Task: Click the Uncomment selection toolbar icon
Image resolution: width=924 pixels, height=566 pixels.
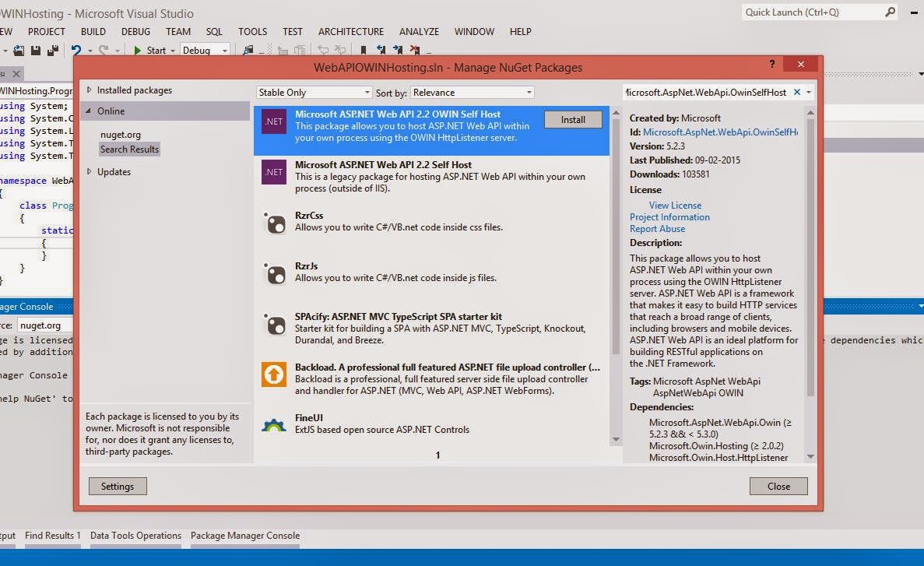Action: [x=340, y=51]
